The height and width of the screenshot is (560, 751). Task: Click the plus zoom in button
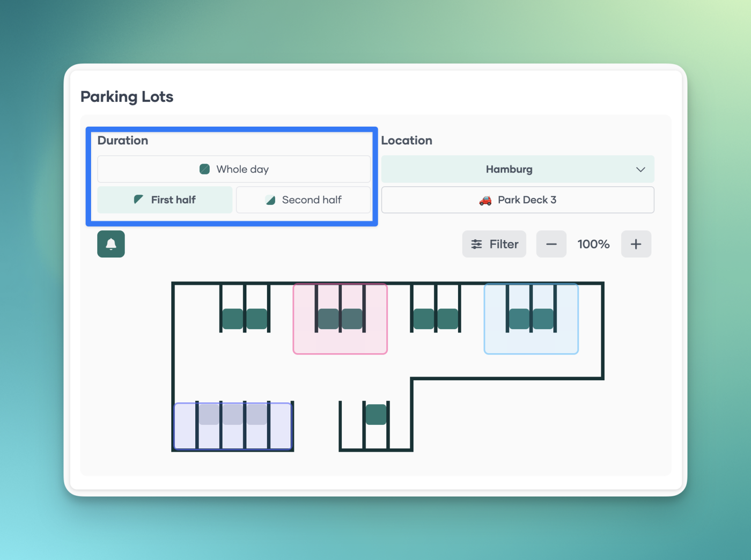(x=636, y=244)
